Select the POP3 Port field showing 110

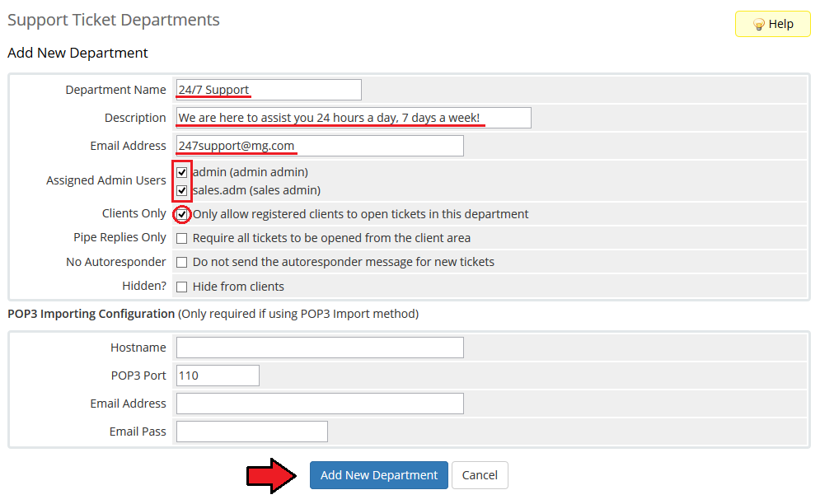(x=218, y=376)
